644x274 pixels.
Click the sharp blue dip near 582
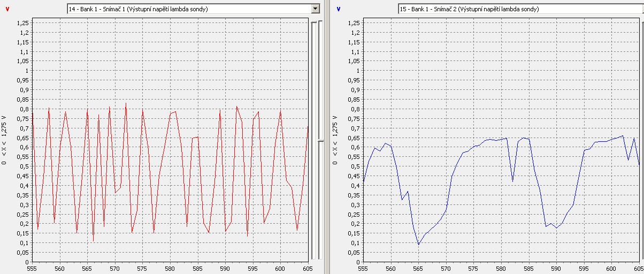[x=512, y=181]
